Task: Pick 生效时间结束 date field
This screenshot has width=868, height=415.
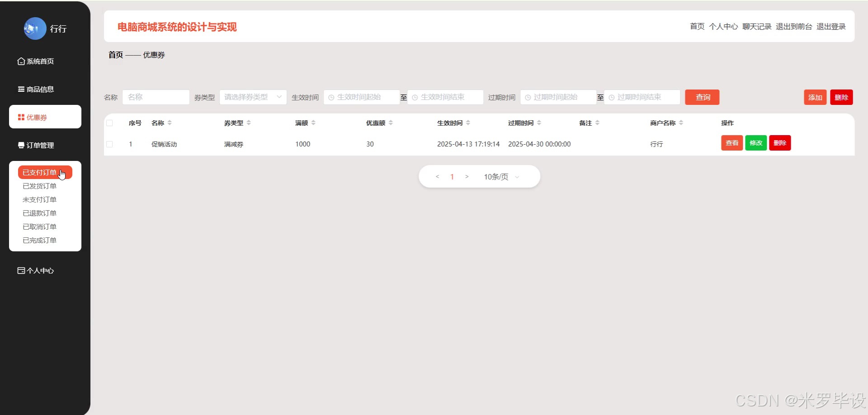Action: 445,97
